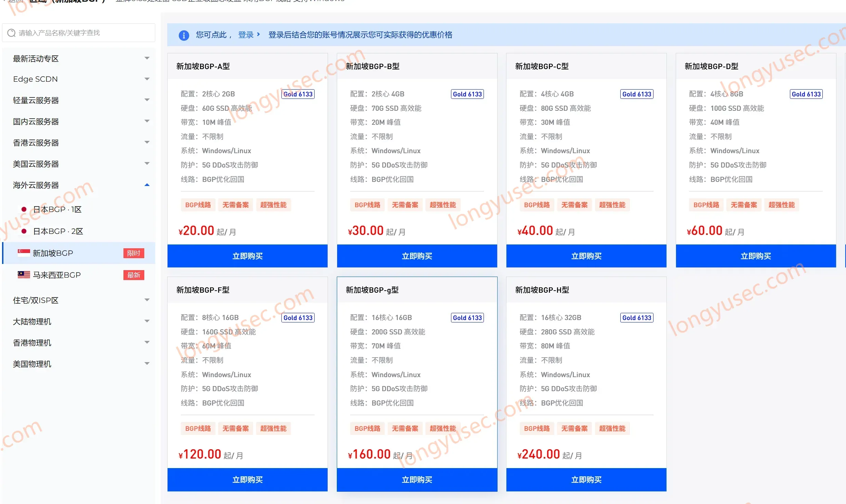Click Gold 6133 badge on BGP-H型 card
The width and height of the screenshot is (846, 504).
click(637, 318)
